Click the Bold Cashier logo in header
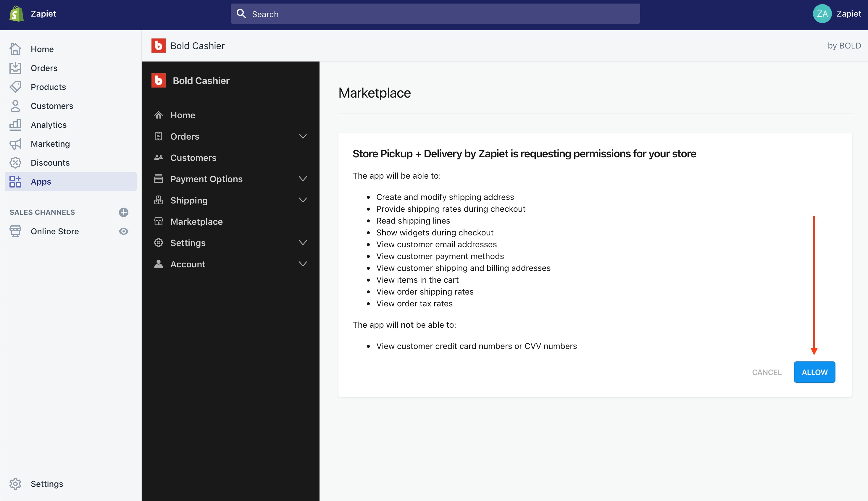Image resolution: width=868 pixels, height=501 pixels. [x=158, y=46]
